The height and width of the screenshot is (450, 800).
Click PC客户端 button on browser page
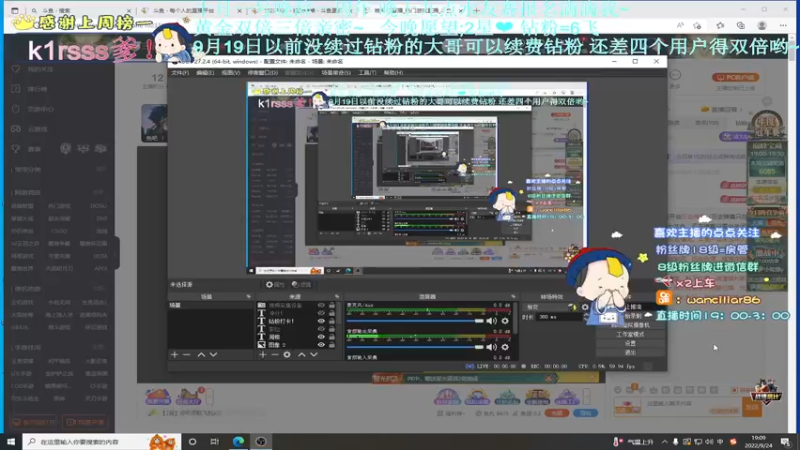point(736,78)
